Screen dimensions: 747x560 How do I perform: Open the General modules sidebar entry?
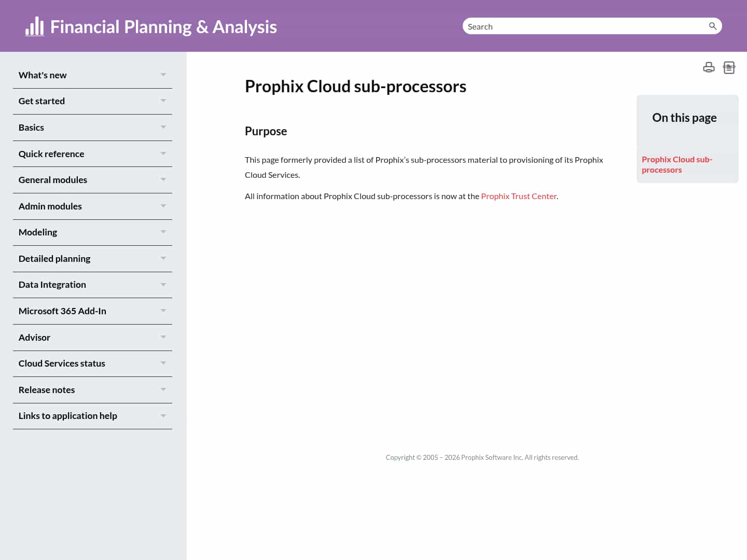coord(52,180)
